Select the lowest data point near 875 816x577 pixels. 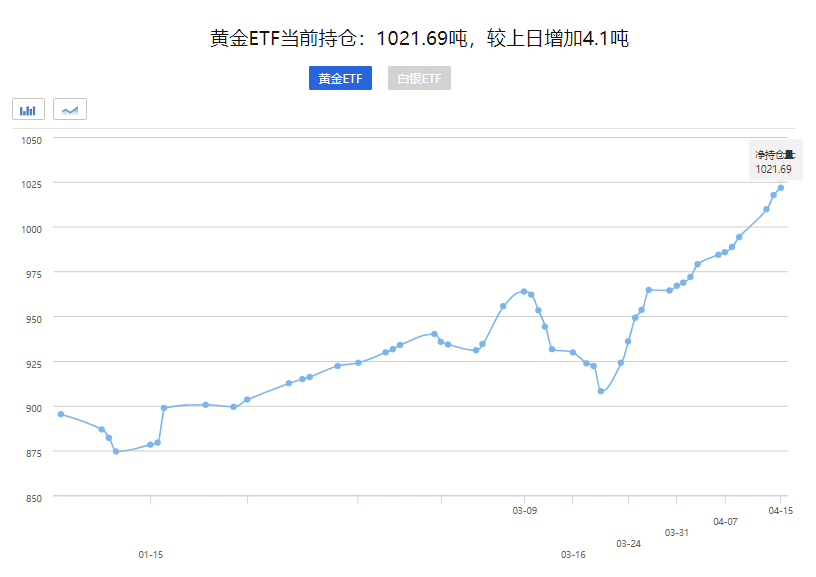click(x=116, y=452)
